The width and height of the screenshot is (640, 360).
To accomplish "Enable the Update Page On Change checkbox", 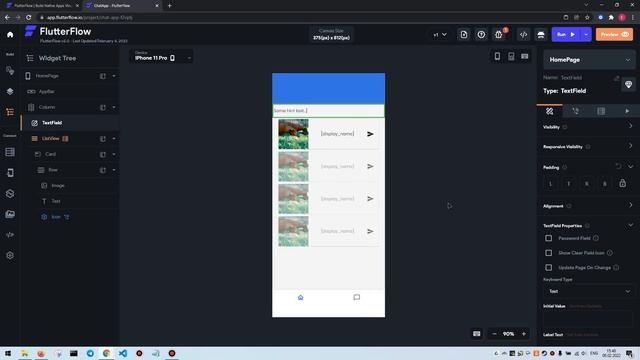I will (549, 267).
